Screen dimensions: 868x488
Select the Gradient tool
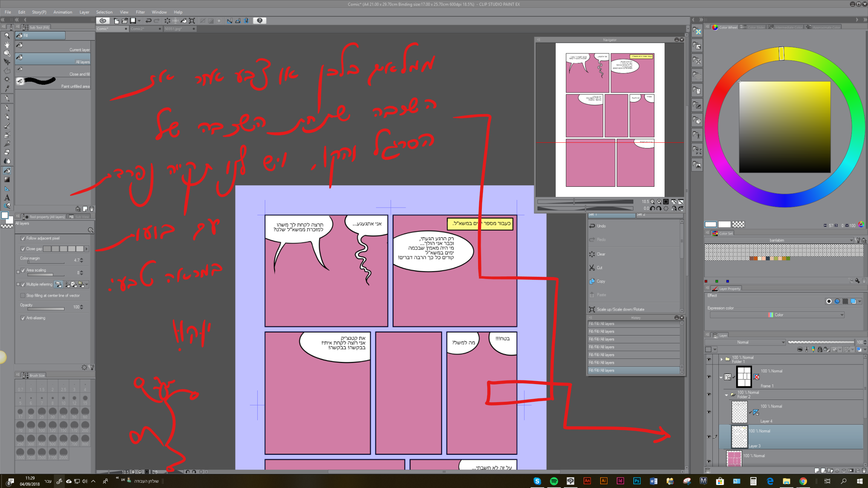(x=7, y=180)
